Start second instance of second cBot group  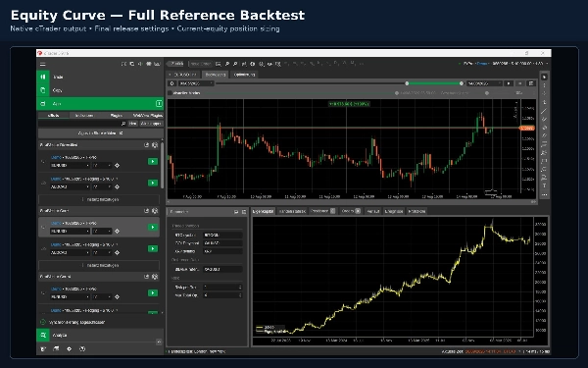pyautogui.click(x=153, y=248)
